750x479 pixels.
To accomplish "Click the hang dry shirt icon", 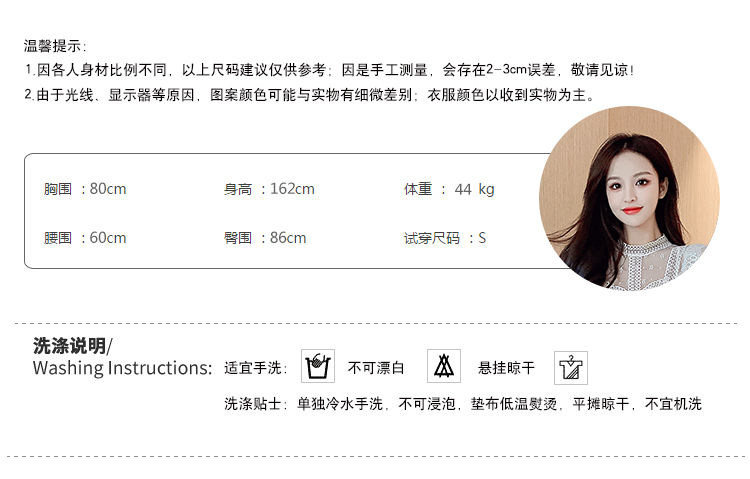I will coord(571,368).
